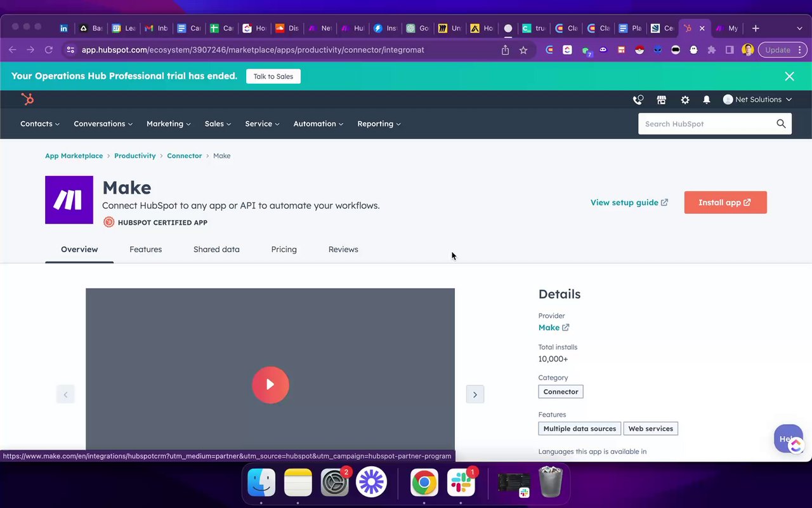
Task: Navigate back in the browser
Action: tap(12, 50)
